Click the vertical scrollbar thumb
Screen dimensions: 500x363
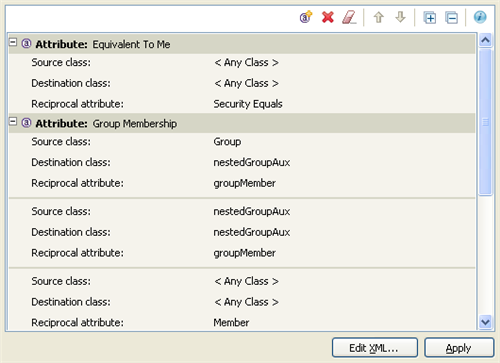click(485, 122)
